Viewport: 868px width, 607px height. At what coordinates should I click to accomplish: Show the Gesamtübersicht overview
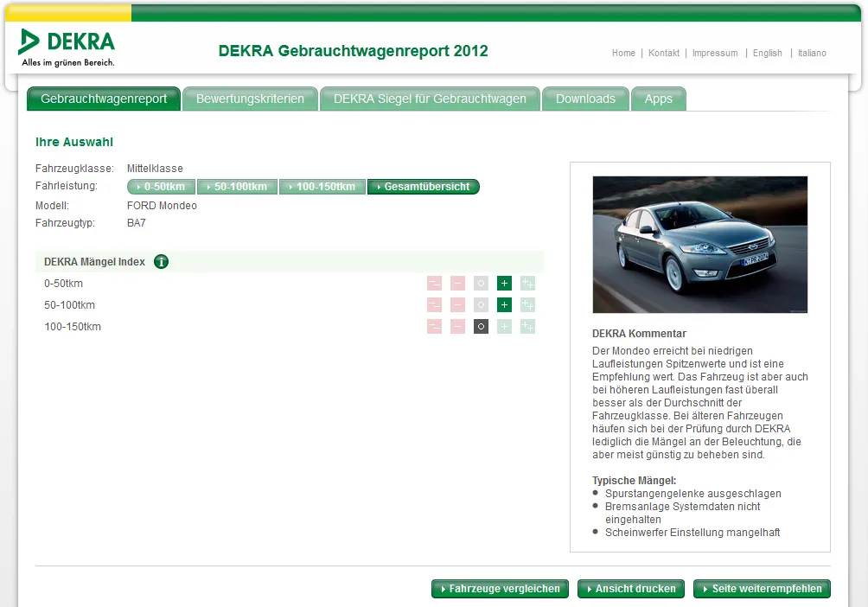[423, 187]
